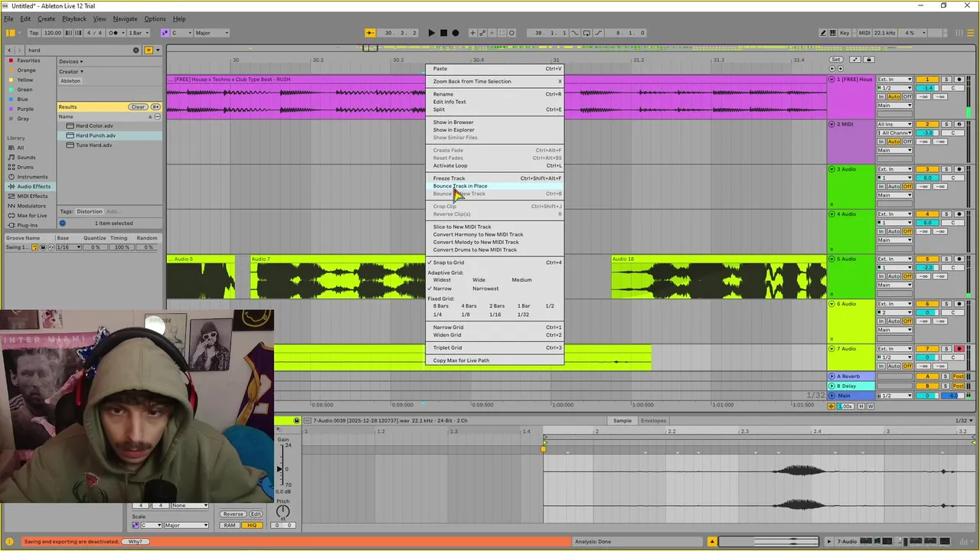Screen dimensions: 980x551
Task: Toggle the metronome button
Action: [113, 33]
